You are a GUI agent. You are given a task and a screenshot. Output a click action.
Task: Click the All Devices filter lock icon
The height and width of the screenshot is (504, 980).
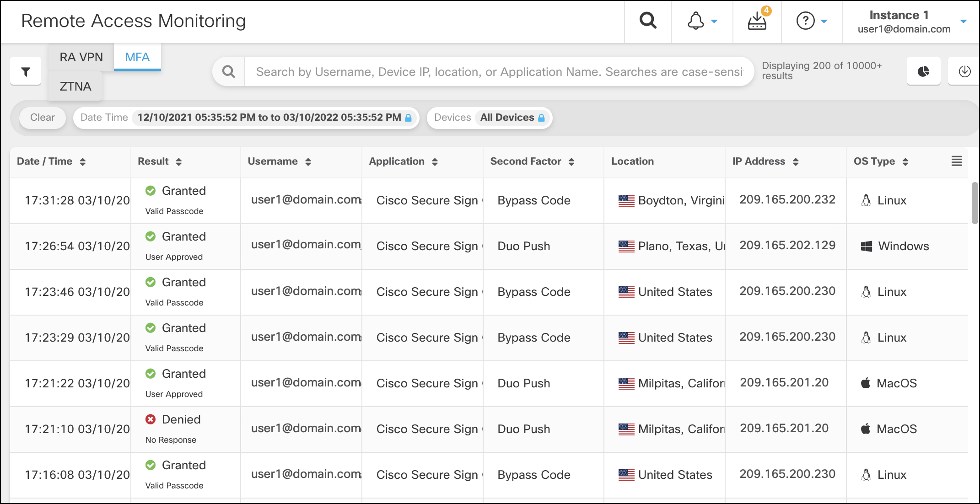pos(541,118)
